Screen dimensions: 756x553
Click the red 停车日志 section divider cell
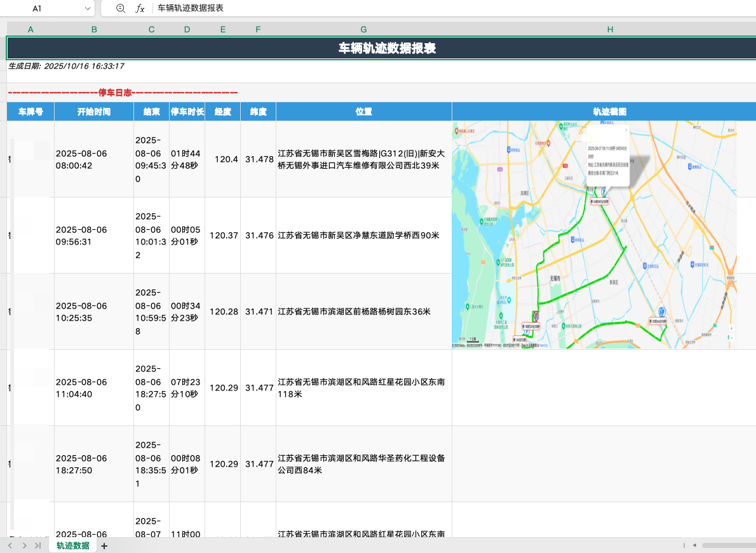coord(123,93)
